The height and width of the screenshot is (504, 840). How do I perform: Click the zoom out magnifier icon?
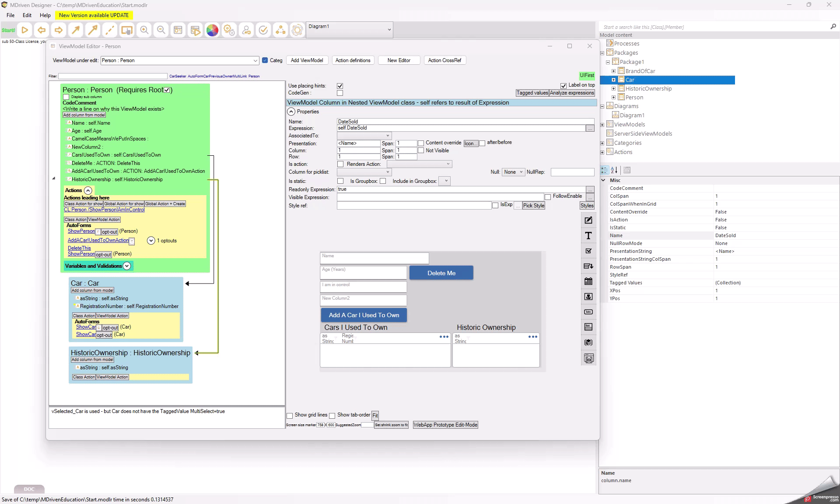tap(161, 30)
